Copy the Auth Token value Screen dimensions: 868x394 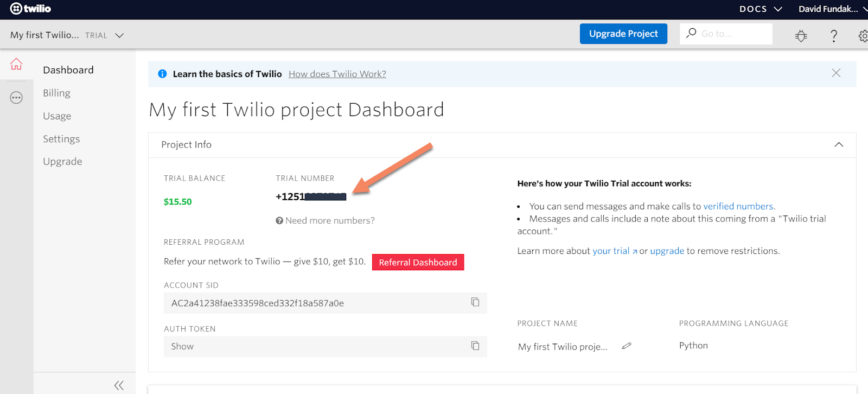(x=475, y=346)
